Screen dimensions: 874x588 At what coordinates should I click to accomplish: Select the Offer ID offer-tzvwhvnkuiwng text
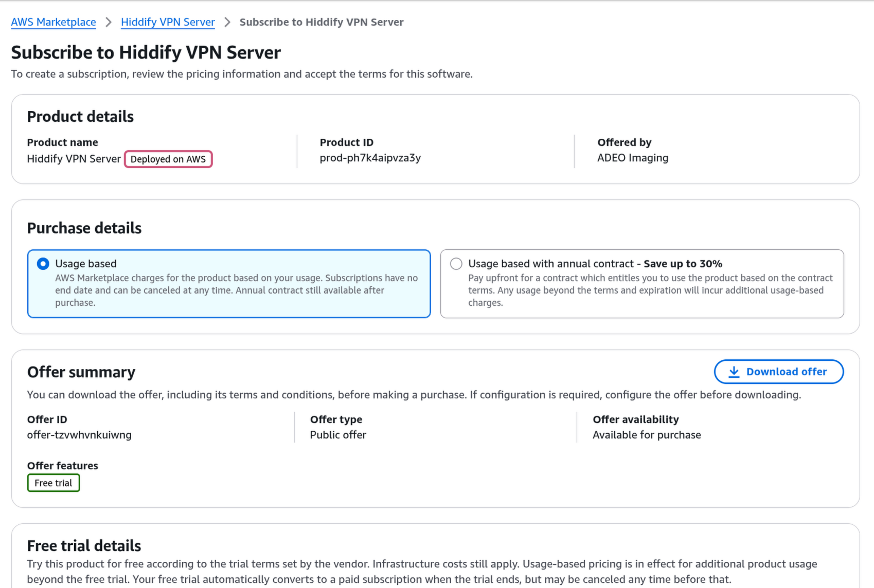[x=79, y=435]
